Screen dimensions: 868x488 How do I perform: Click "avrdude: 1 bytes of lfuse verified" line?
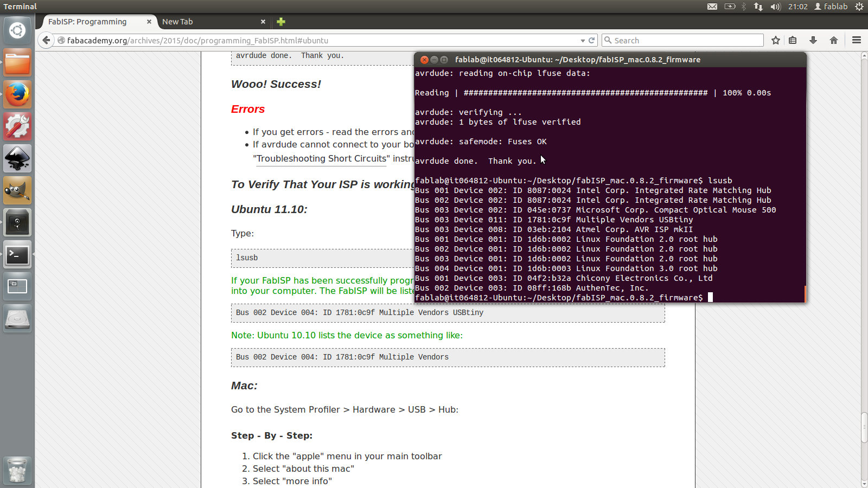[498, 122]
